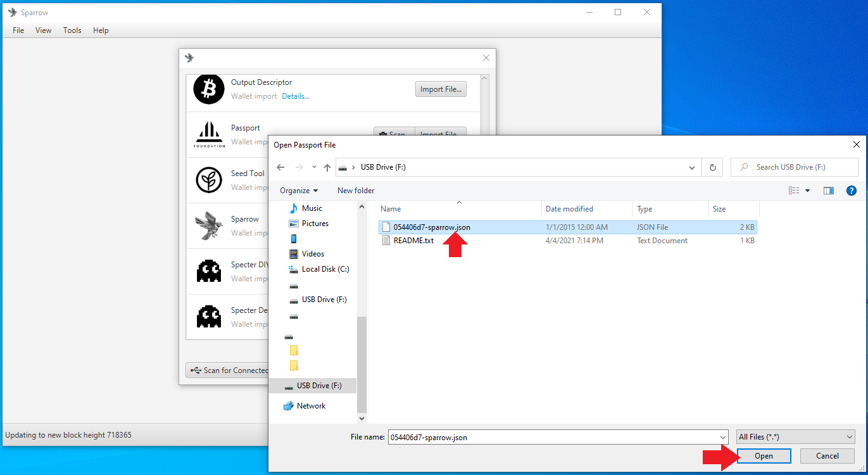Select the JSON file icon for 054406d7-sparrow.json
Screen dimensions: 868x475
click(386, 227)
